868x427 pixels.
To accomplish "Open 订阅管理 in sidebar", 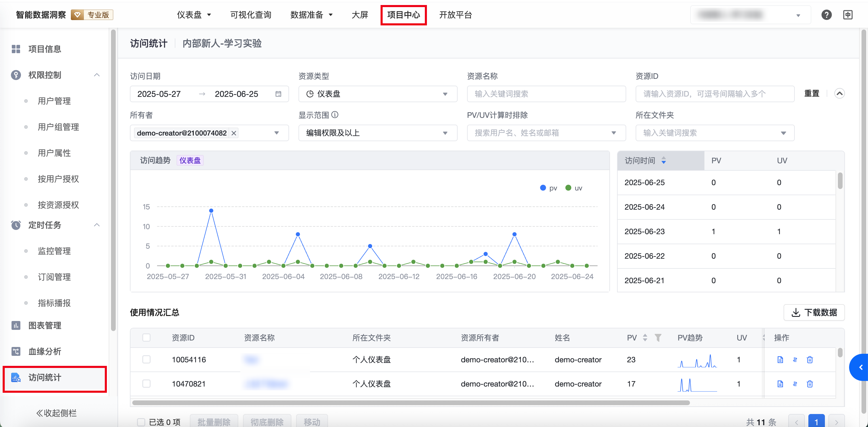I will coord(54,277).
